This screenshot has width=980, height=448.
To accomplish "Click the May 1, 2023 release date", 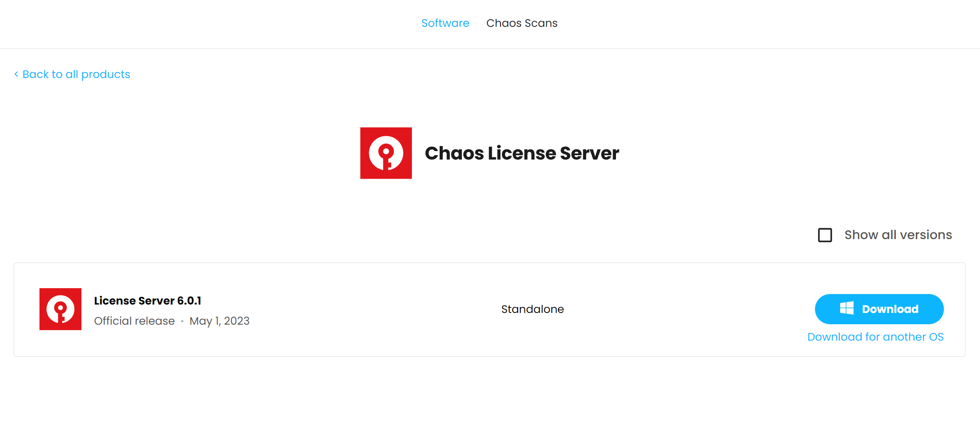I will click(x=219, y=321).
